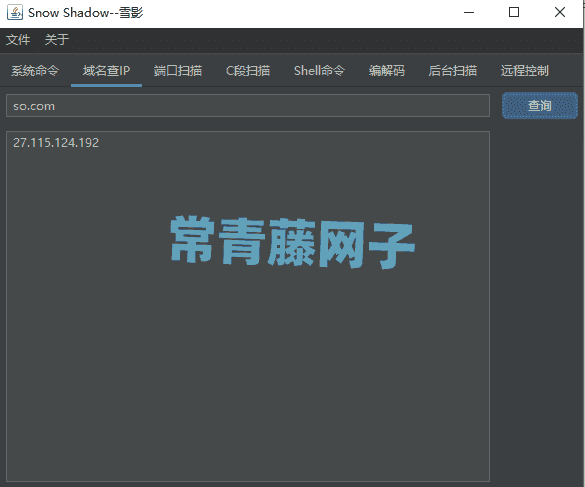Viewport: 585px width, 487px height.
Task: Go to the 端口扫描 tab
Action: (x=178, y=71)
